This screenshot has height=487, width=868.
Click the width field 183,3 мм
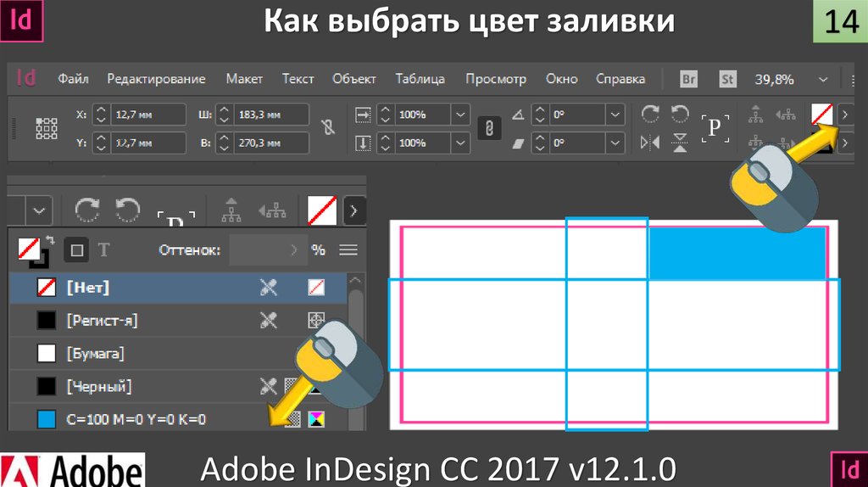click(x=270, y=115)
